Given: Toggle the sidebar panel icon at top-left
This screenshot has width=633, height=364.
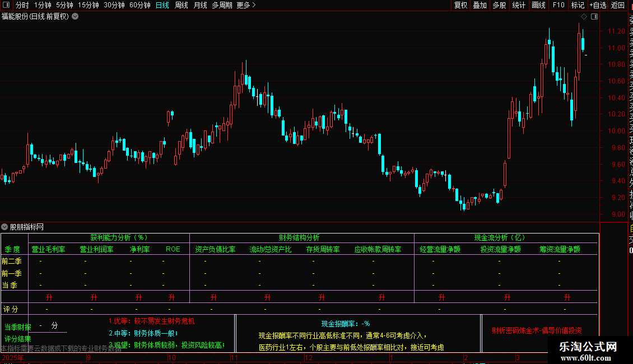Looking at the screenshot, I should (x=6, y=5).
